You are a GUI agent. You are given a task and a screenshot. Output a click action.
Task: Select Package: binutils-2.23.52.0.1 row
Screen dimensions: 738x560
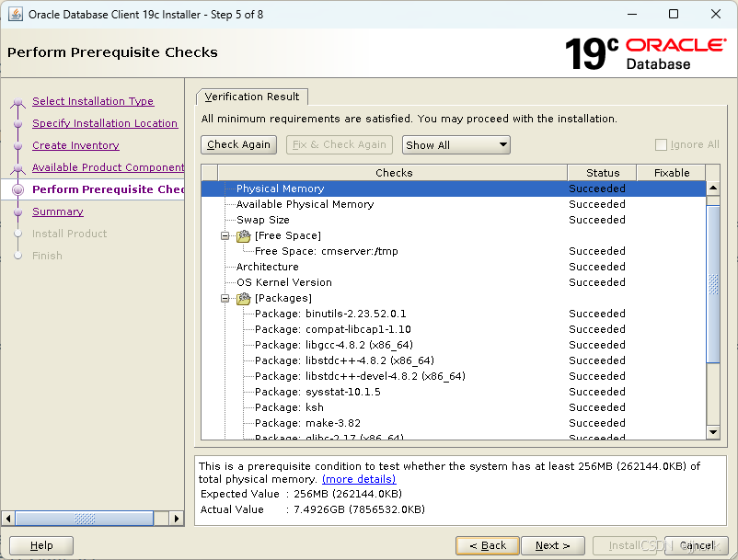pos(454,314)
